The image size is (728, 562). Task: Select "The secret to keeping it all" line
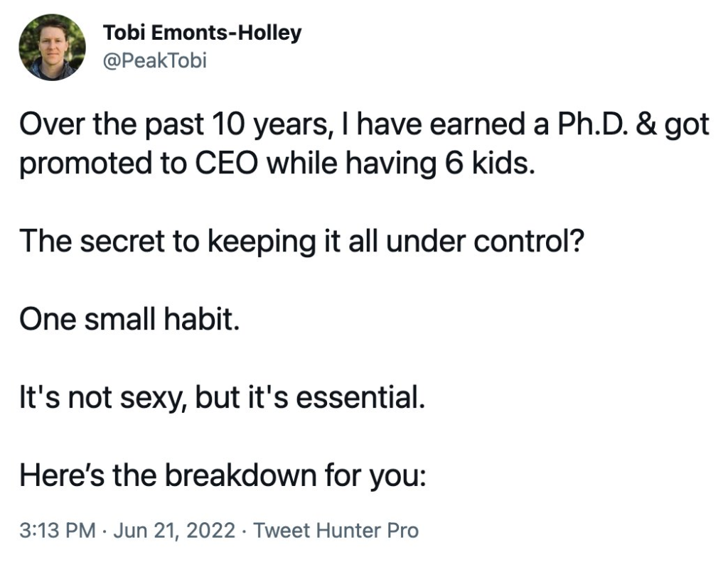[x=301, y=242]
